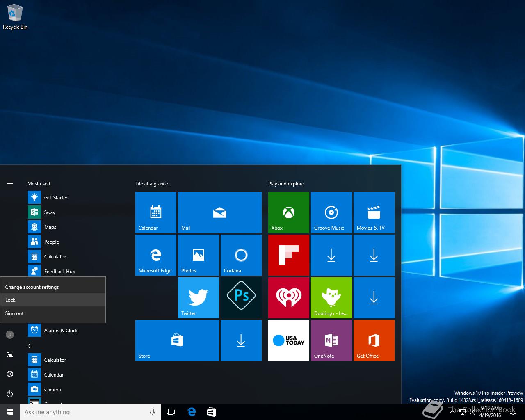Open the OneNote tile
This screenshot has width=525, height=420.
[x=331, y=340]
